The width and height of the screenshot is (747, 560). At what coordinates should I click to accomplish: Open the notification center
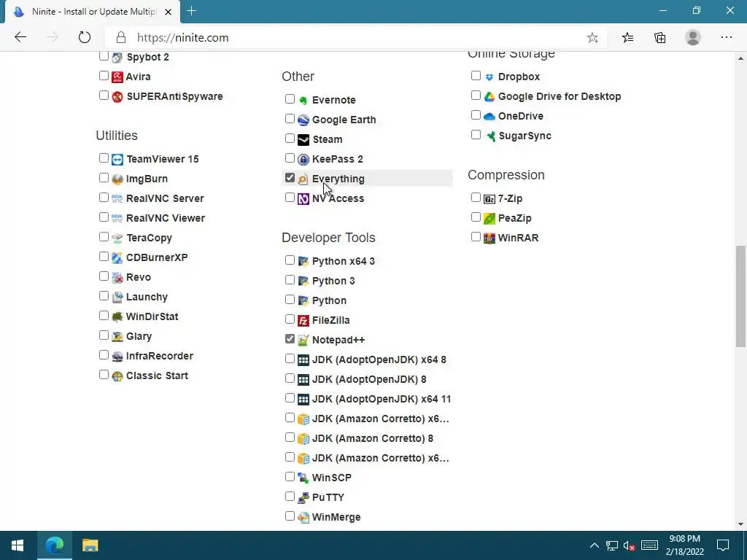coord(723,545)
